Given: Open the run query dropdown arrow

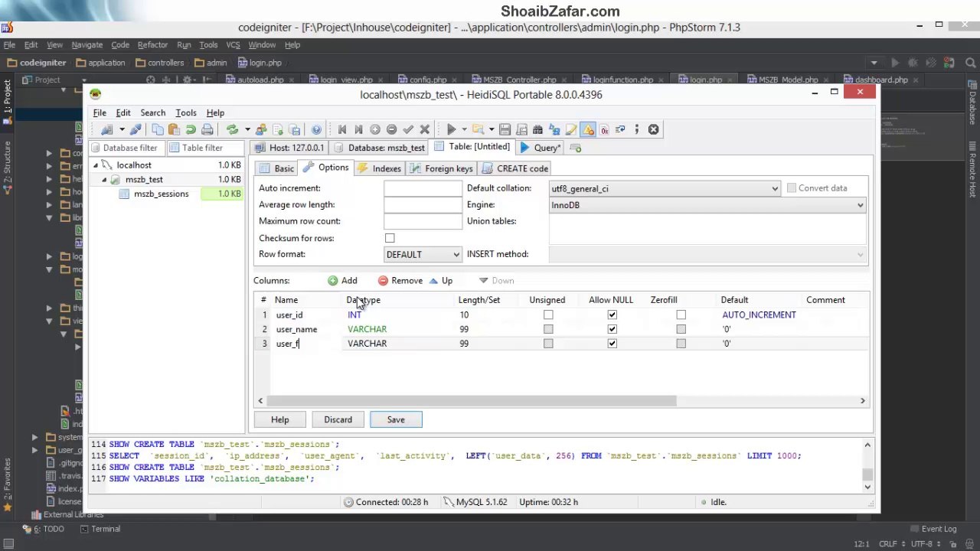Looking at the screenshot, I should click(x=464, y=129).
